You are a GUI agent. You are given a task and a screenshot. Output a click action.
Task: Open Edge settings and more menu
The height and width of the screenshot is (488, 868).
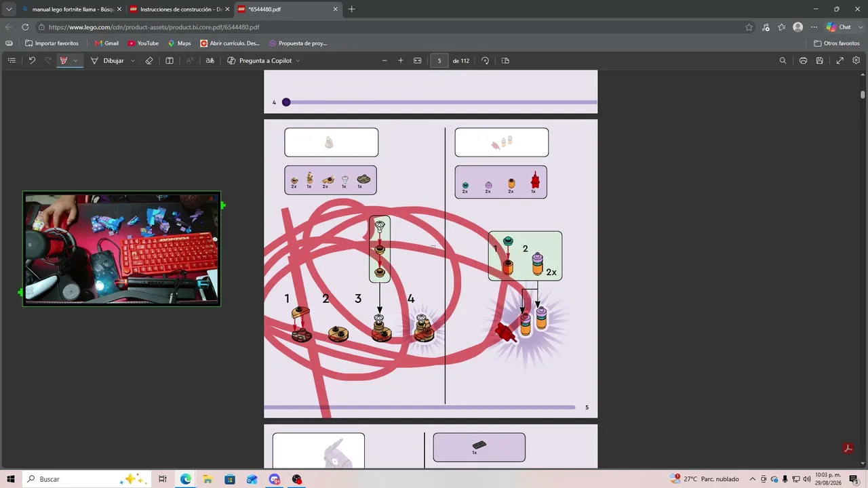(814, 27)
